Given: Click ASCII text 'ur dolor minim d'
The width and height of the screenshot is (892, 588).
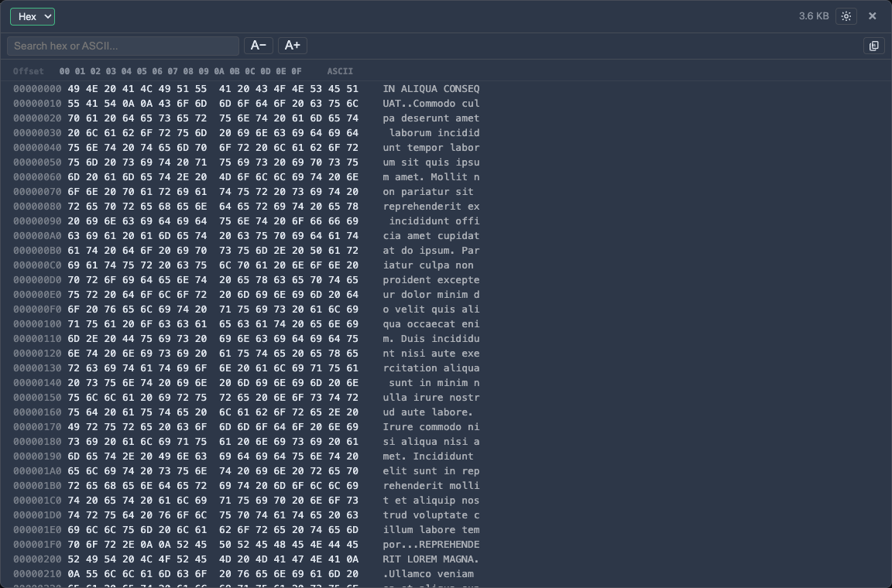Looking at the screenshot, I should pos(431,295).
